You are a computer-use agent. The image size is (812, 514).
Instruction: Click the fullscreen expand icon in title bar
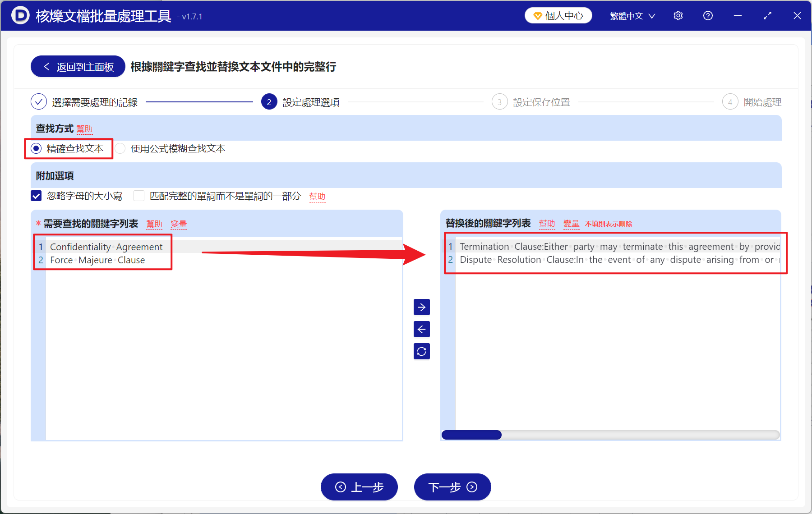click(x=767, y=15)
